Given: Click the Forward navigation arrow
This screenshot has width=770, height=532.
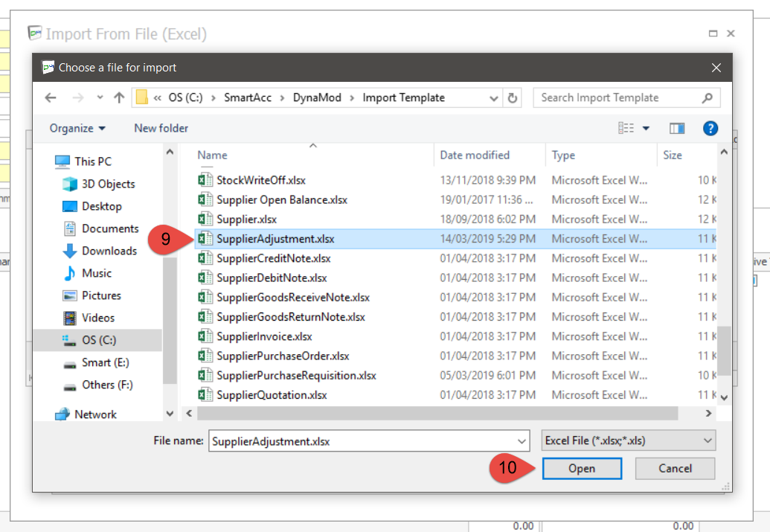Looking at the screenshot, I should (77, 97).
